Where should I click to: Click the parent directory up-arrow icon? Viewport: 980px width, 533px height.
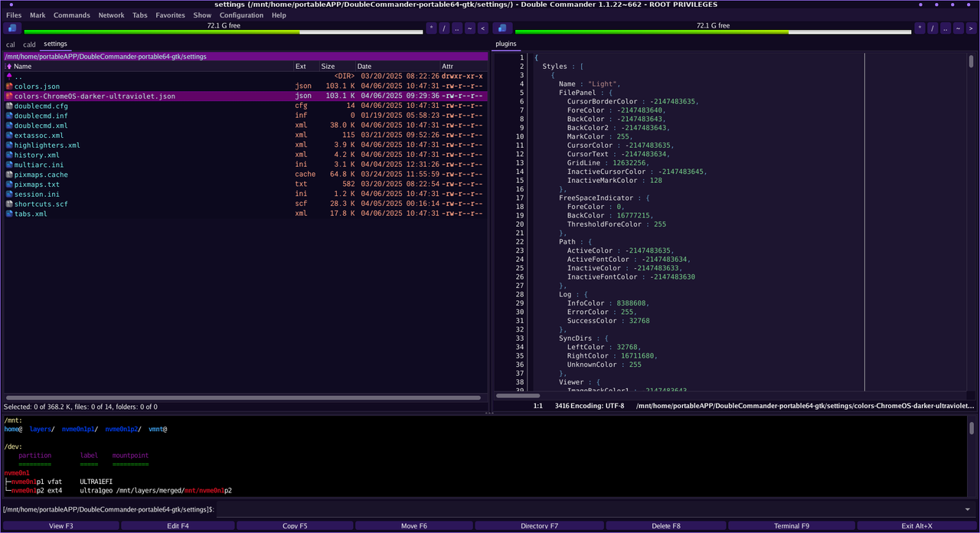point(9,77)
